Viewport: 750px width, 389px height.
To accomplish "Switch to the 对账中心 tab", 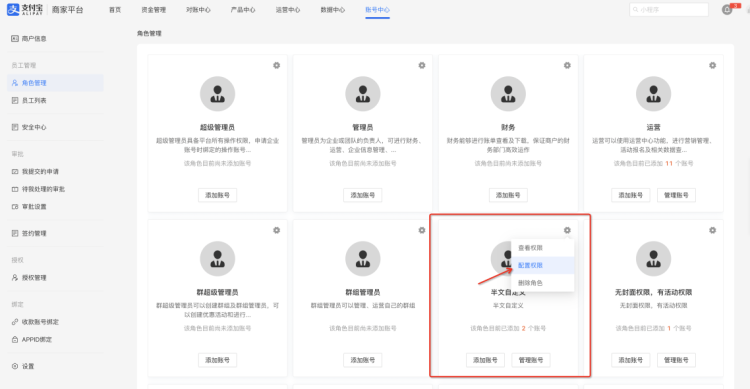I will (198, 10).
